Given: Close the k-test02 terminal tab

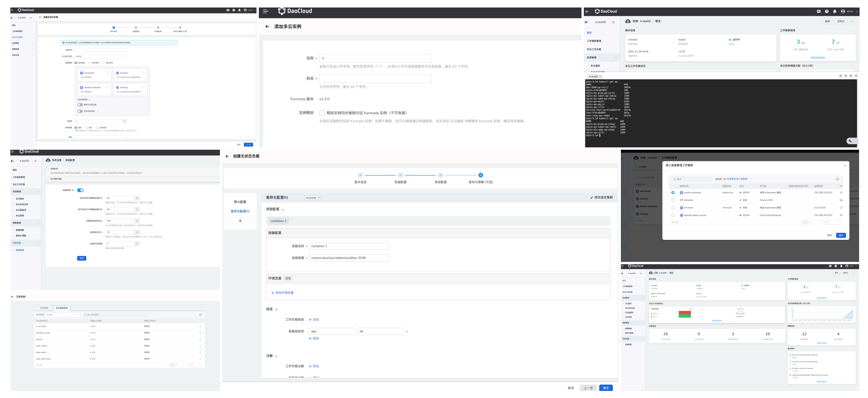Looking at the screenshot, I should (600, 77).
